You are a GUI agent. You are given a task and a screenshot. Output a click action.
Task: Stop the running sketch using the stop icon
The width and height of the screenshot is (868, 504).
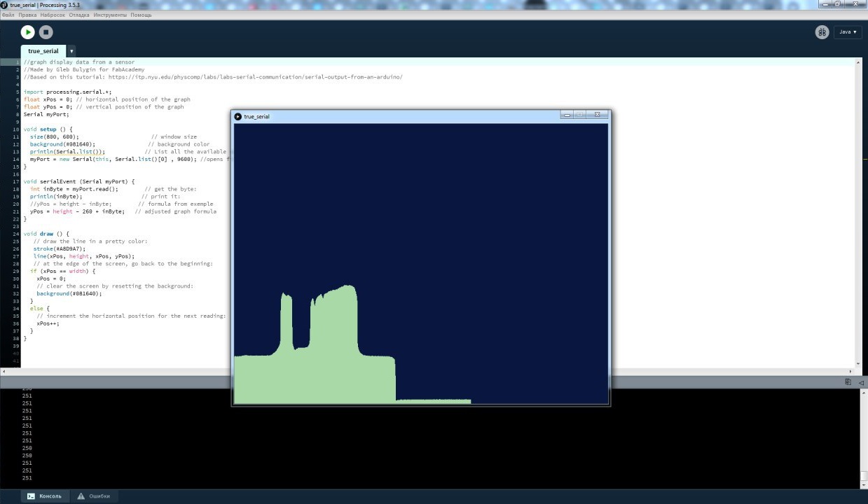[45, 31]
